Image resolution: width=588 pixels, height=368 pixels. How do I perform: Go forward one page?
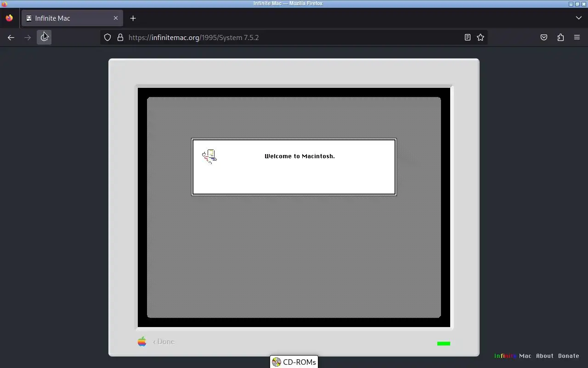(x=28, y=38)
